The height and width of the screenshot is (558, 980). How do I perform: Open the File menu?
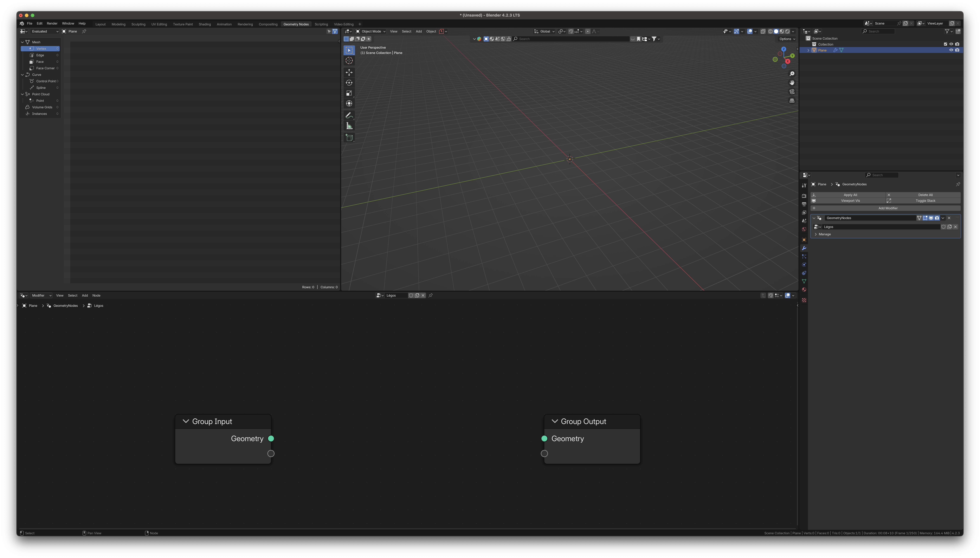(x=30, y=23)
